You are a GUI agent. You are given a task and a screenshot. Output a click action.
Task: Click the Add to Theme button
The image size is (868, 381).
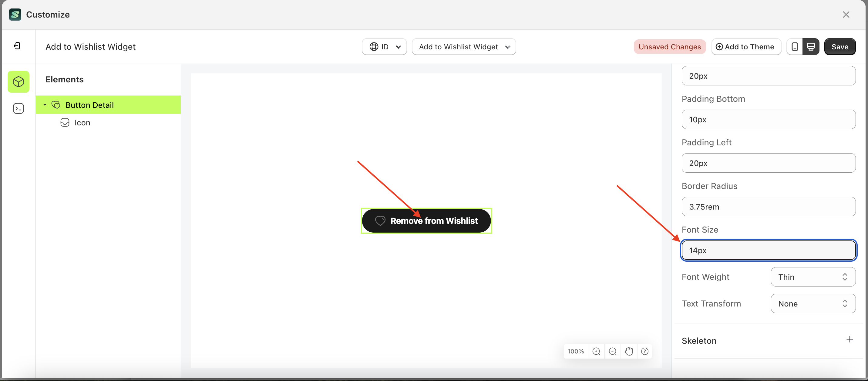[x=746, y=46]
